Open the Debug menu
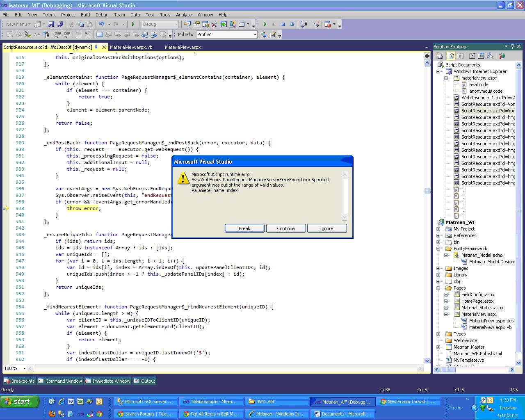Image resolution: width=525 pixels, height=420 pixels. (102, 15)
